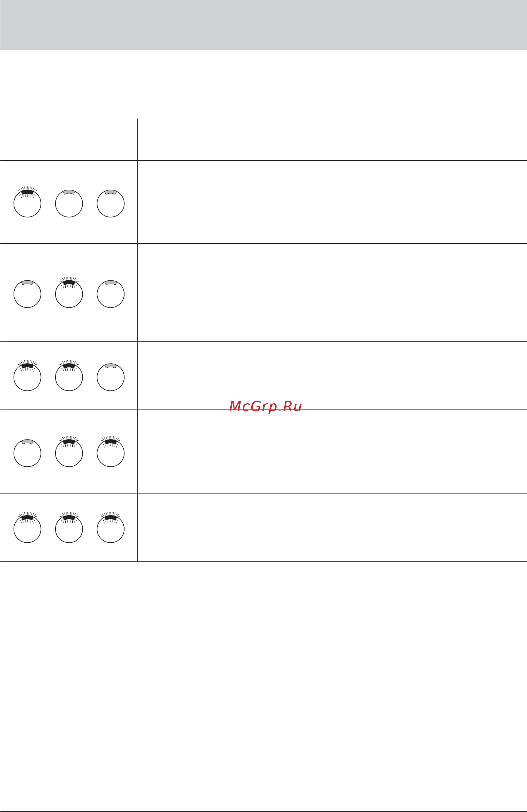Click the unlit right indicator in the second row
The height and width of the screenshot is (812, 527).
tap(111, 294)
